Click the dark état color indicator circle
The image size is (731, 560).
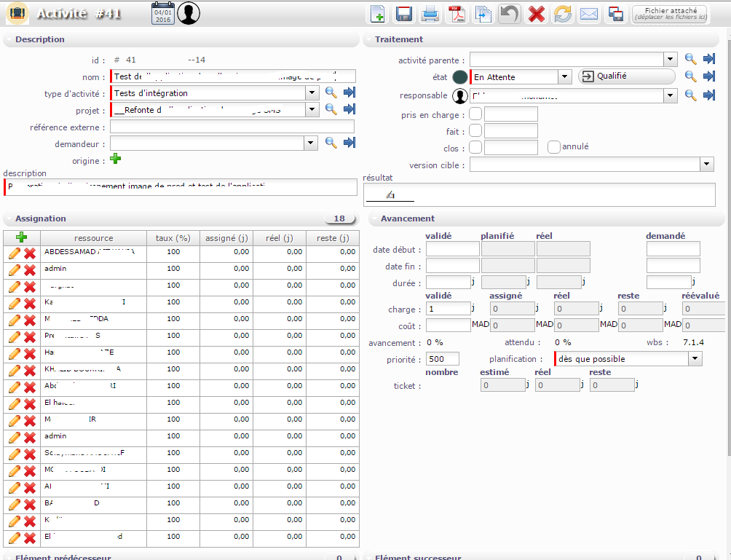pos(459,76)
